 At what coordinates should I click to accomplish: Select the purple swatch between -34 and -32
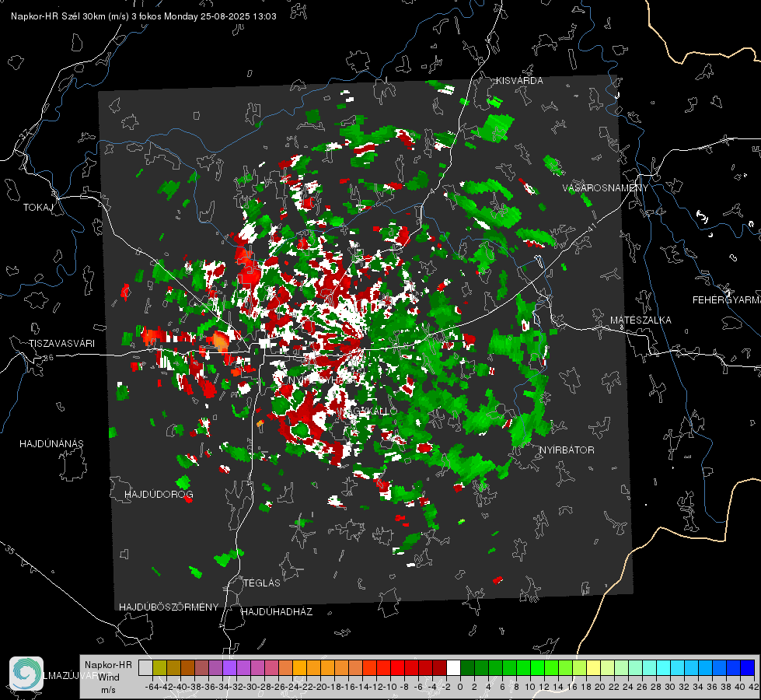click(229, 667)
